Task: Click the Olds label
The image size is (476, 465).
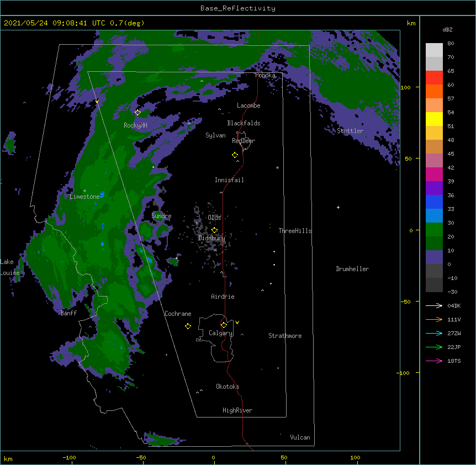Action: tap(214, 218)
